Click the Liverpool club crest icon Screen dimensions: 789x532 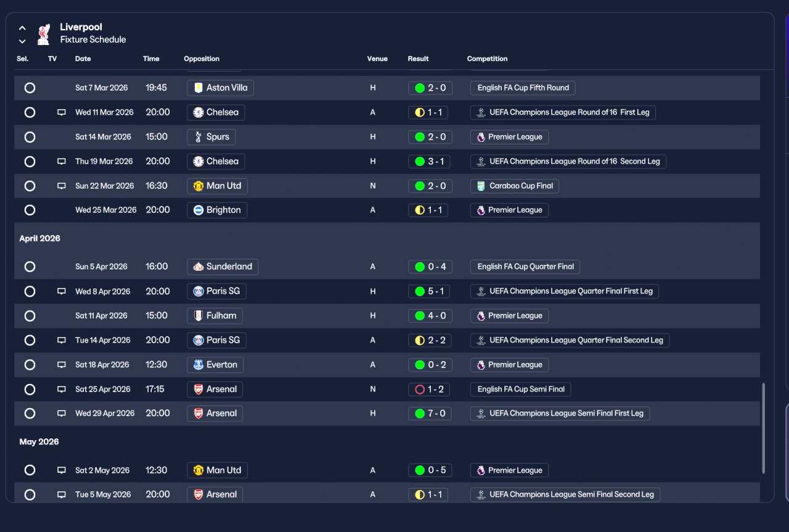tap(44, 34)
